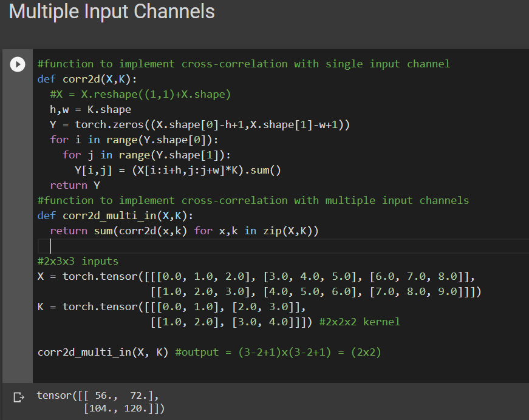The height and width of the screenshot is (420, 529).
Task: Click the output toggle icon beside tensor result
Action: click(x=19, y=397)
